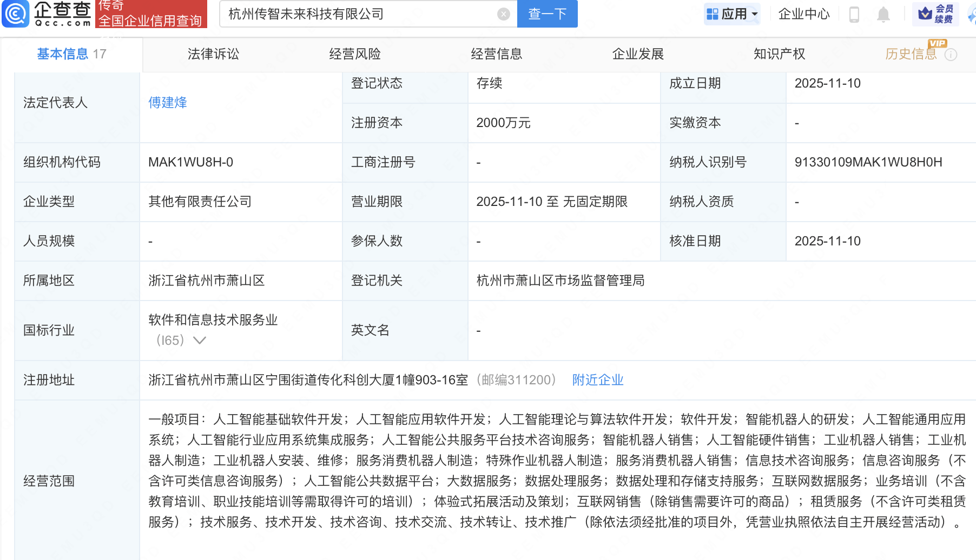Open notifications via the bell icon

point(883,14)
